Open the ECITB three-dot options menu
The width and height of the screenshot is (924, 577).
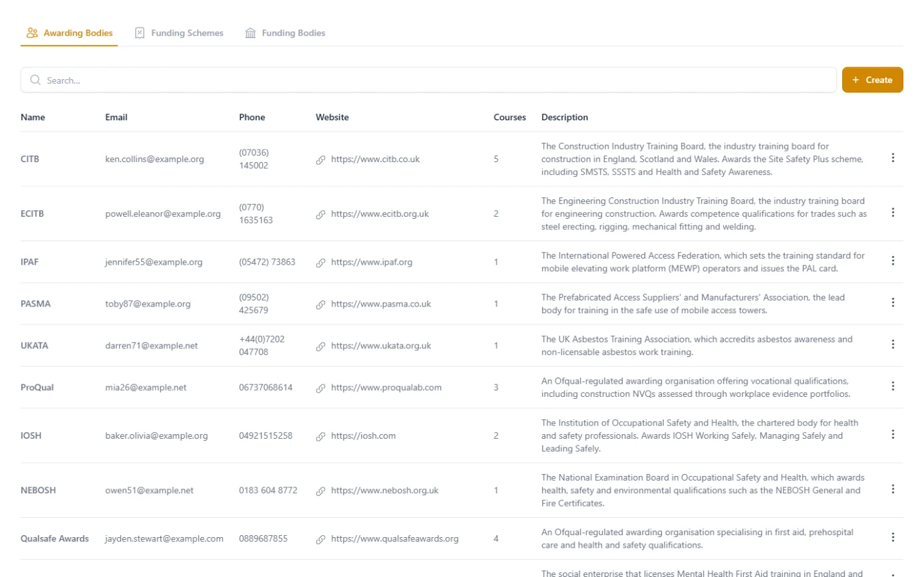893,213
